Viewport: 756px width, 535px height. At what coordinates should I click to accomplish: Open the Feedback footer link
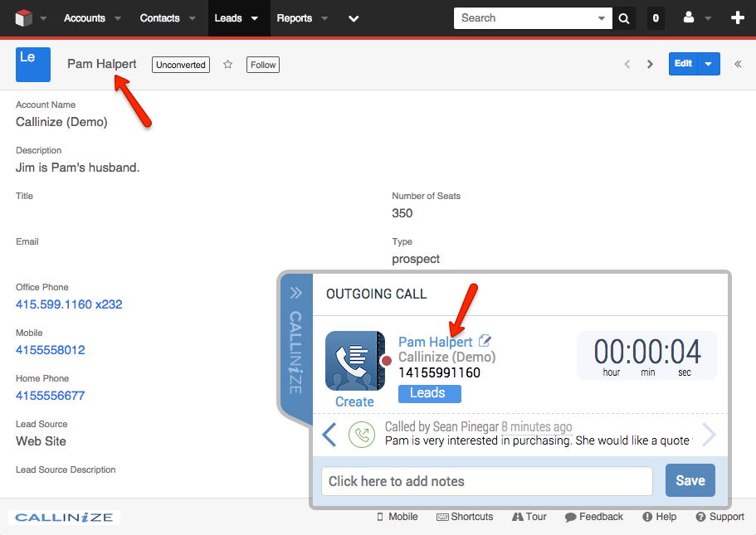click(594, 517)
